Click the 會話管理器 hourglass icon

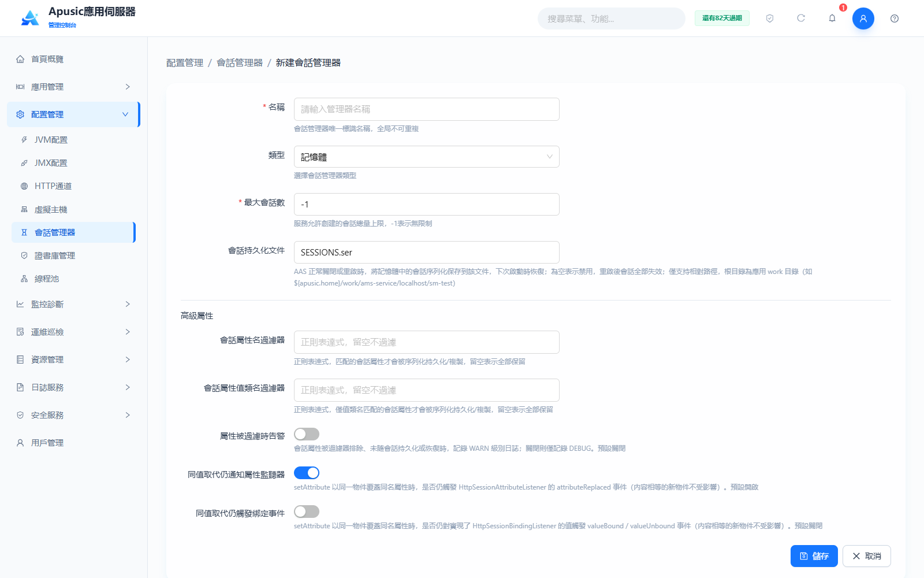coord(24,232)
